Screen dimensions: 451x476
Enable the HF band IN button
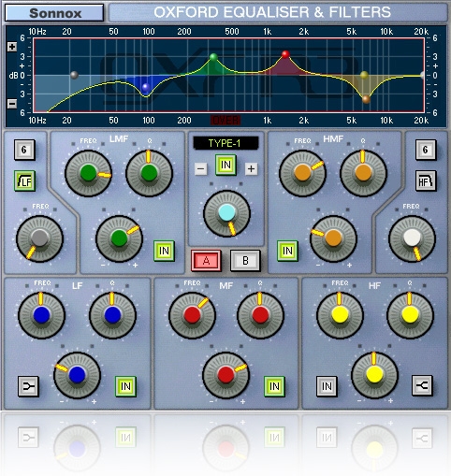pos(327,386)
